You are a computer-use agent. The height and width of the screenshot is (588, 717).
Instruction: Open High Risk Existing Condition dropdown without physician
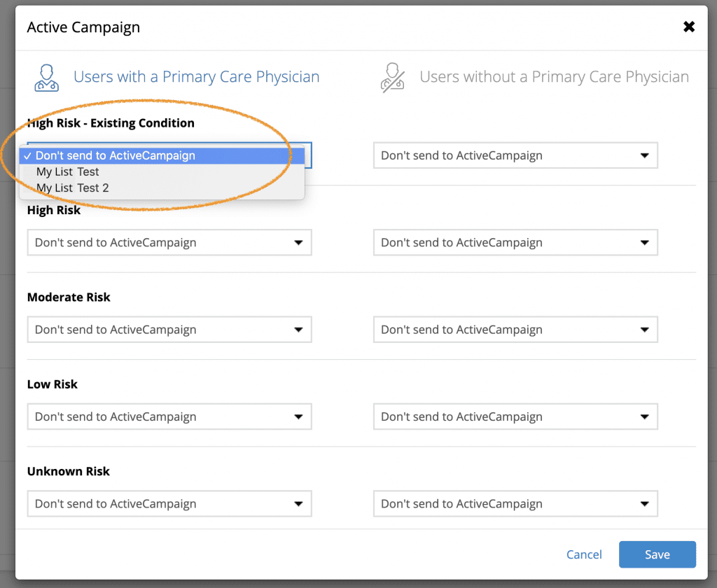click(x=515, y=155)
